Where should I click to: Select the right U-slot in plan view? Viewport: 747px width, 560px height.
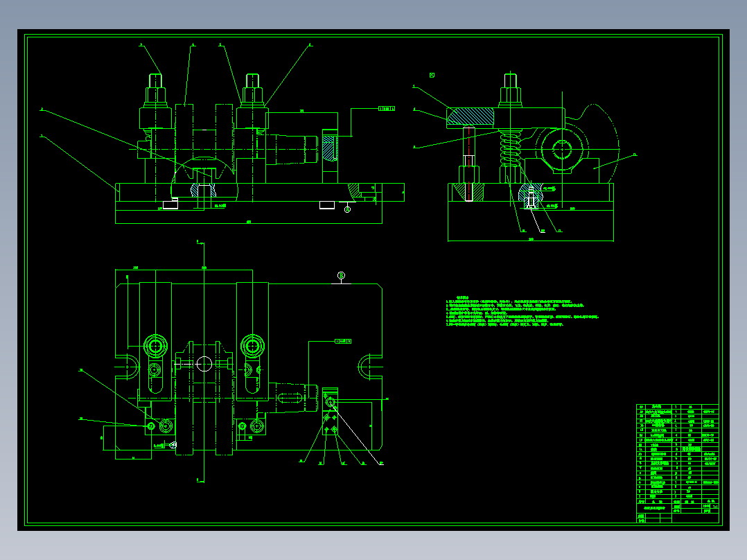coord(370,367)
